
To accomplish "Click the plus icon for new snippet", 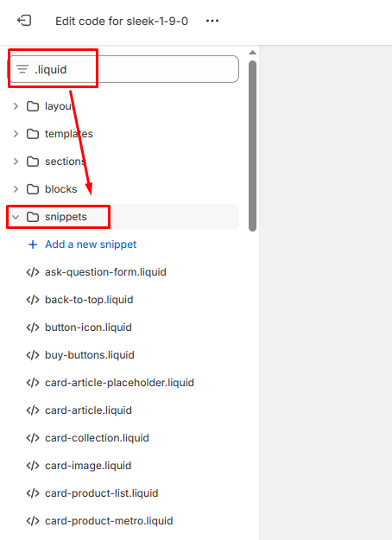I will coord(33,245).
